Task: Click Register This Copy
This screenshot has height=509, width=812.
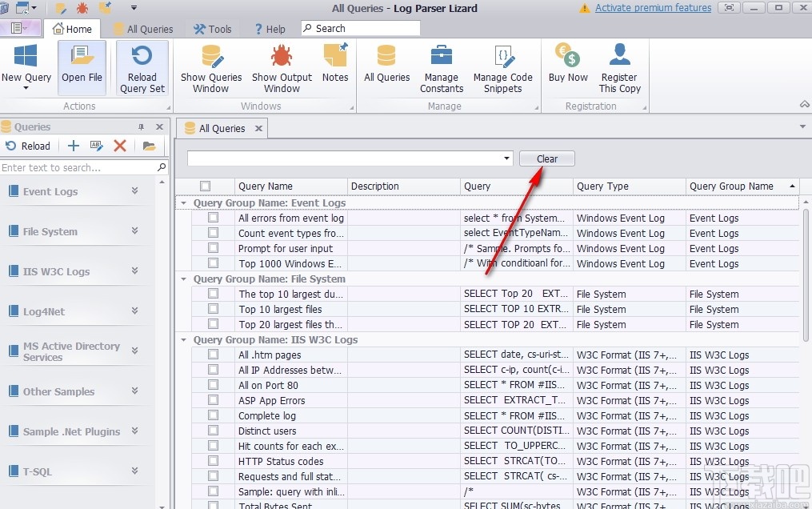Action: point(619,69)
